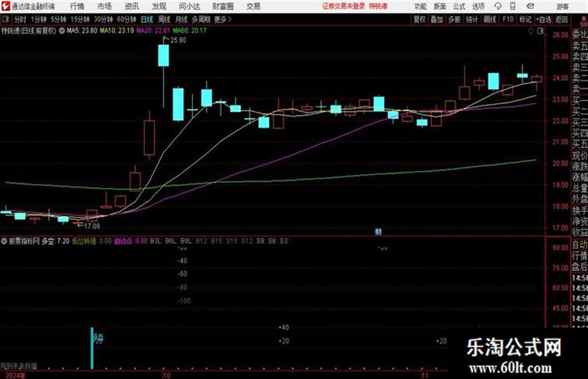Expand the main chart indicator dropdown arrow
The width and height of the screenshot is (588, 379).
62,30
